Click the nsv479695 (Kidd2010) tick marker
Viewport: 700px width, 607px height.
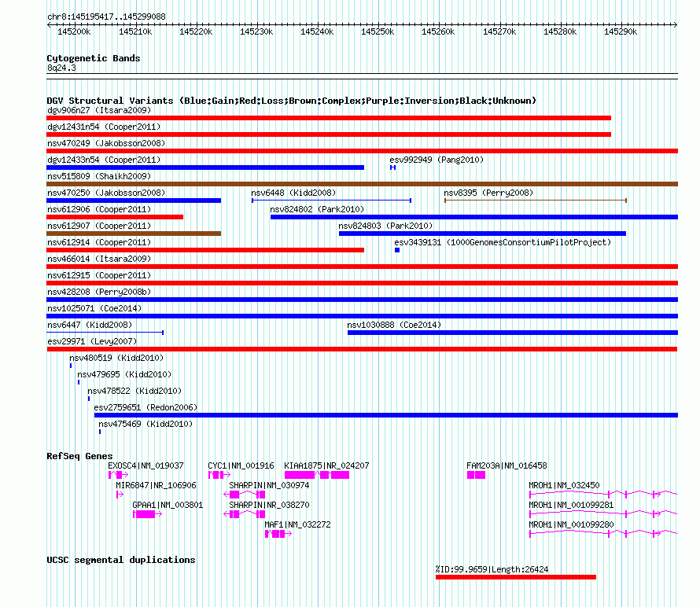point(79,382)
